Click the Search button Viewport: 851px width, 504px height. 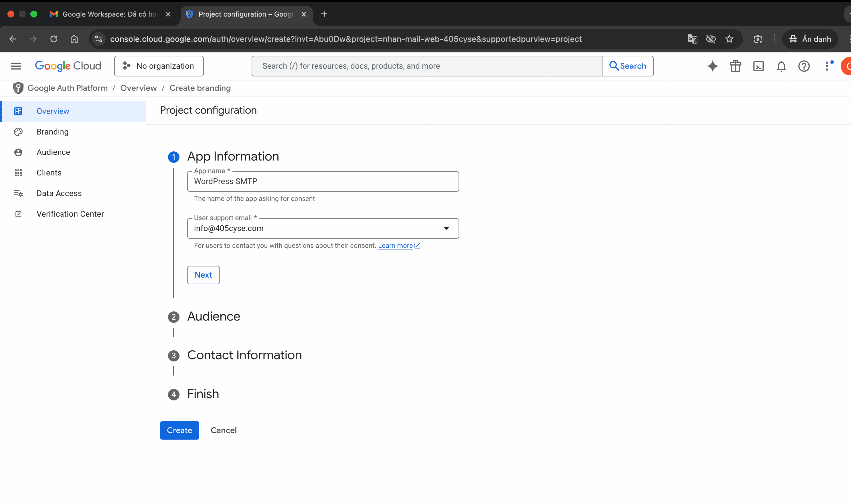pyautogui.click(x=628, y=66)
